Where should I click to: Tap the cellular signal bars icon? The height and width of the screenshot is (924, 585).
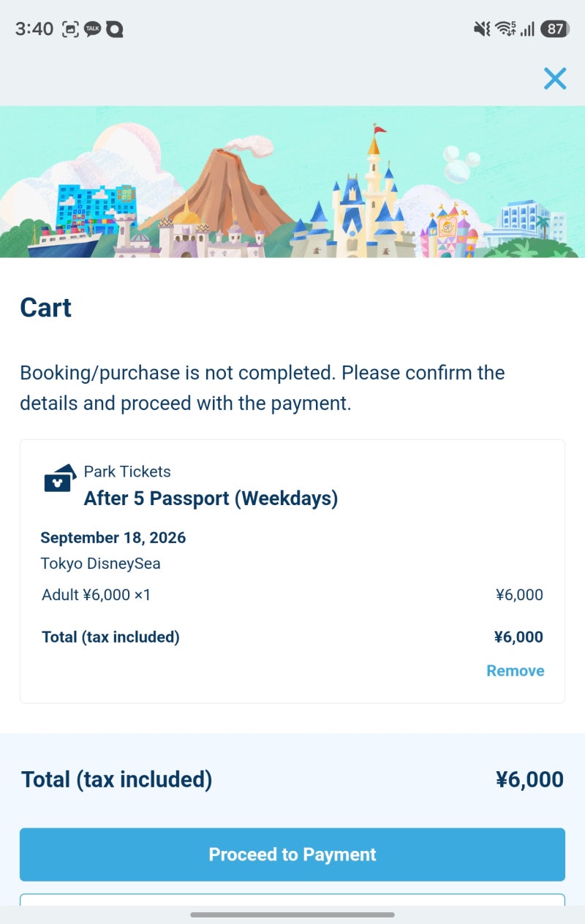coord(527,29)
